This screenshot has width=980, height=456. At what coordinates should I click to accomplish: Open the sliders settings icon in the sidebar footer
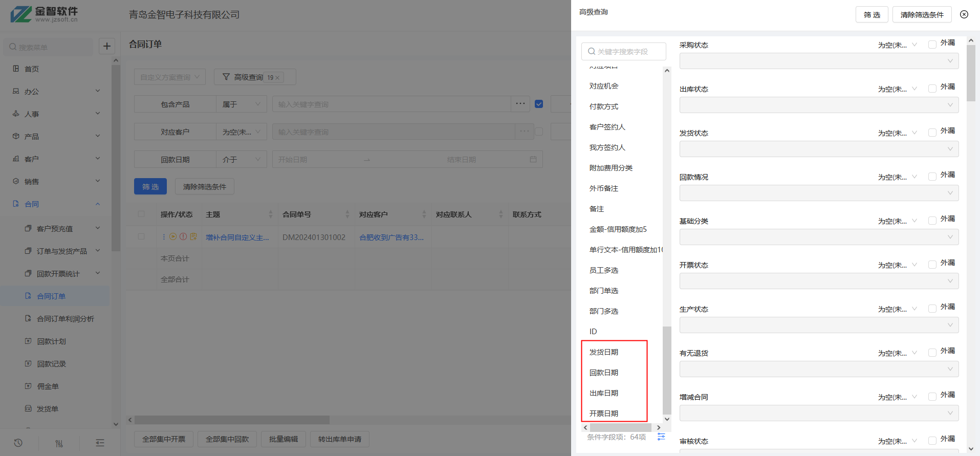59,443
